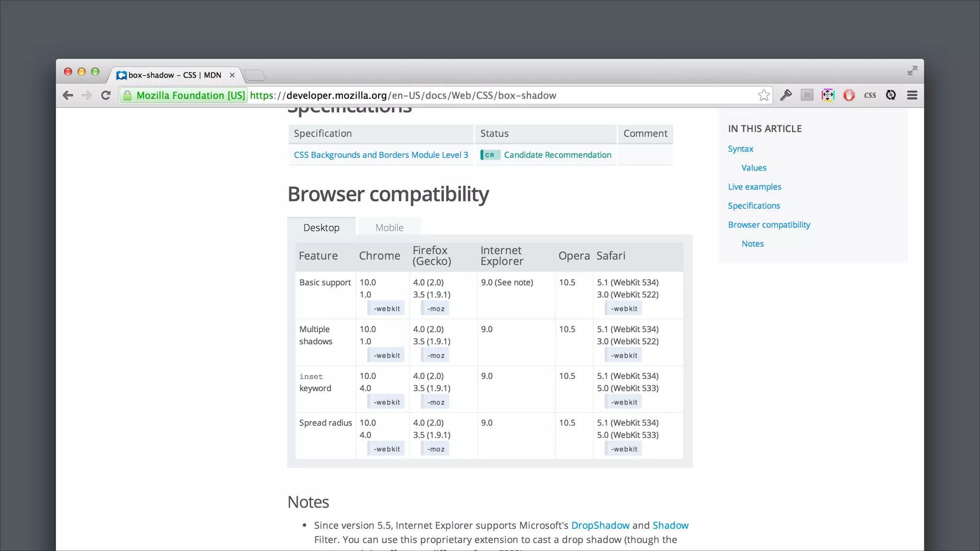
Task: Click the AdBlock red hand icon
Action: (849, 95)
